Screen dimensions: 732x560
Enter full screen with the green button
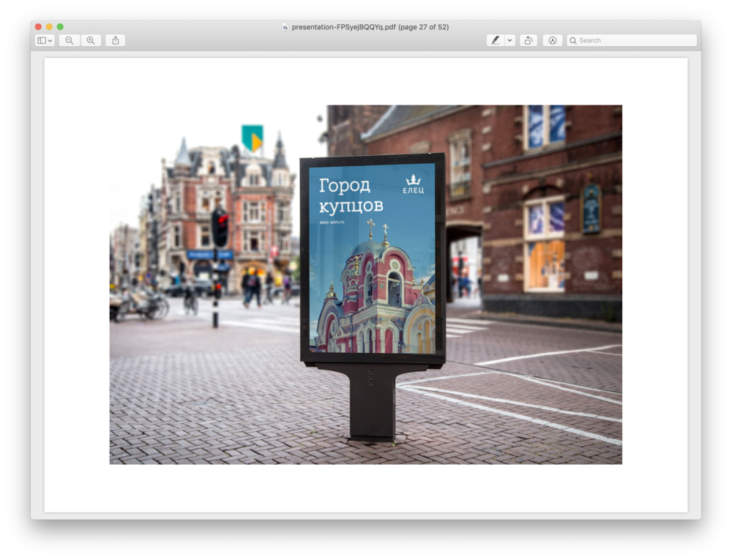coord(60,25)
